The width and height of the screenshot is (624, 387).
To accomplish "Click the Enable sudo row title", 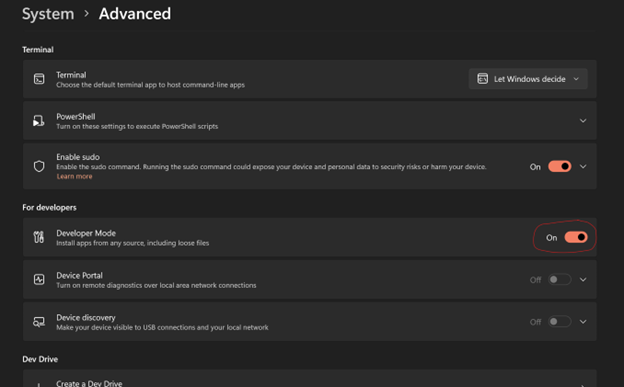I will coord(78,157).
